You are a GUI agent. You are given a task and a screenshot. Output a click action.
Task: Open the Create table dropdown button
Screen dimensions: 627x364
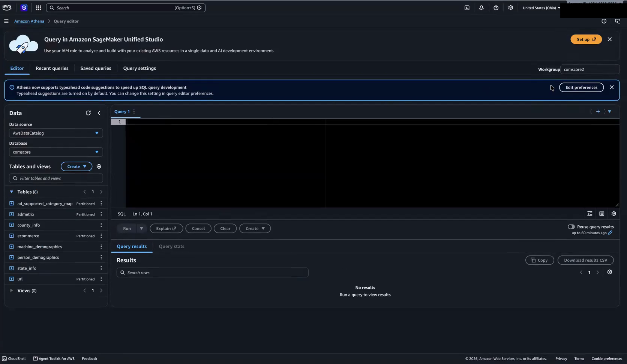[76, 166]
